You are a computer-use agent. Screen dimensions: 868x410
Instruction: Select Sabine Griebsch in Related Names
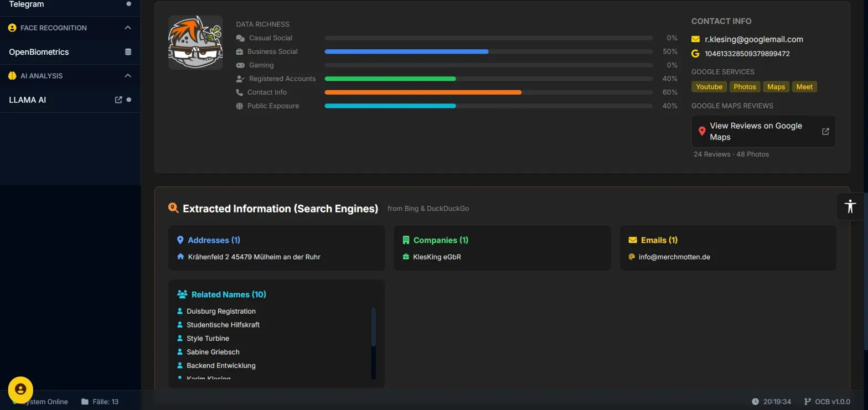tap(213, 352)
